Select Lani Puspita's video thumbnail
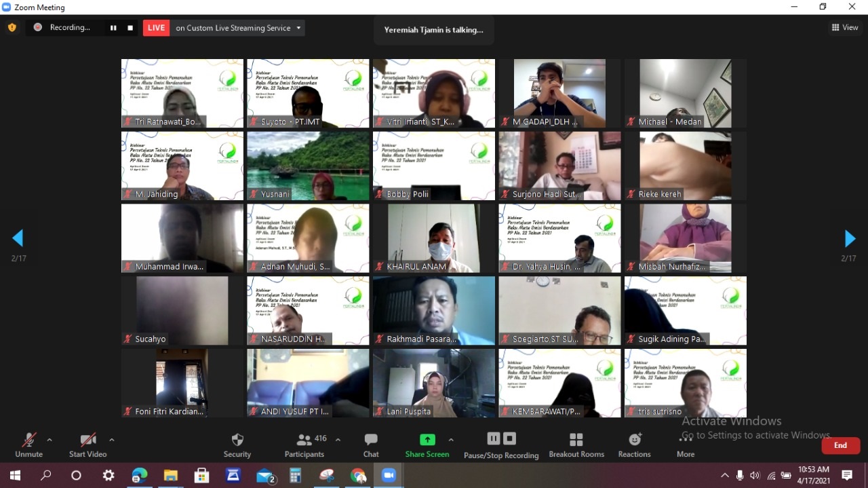 click(434, 383)
